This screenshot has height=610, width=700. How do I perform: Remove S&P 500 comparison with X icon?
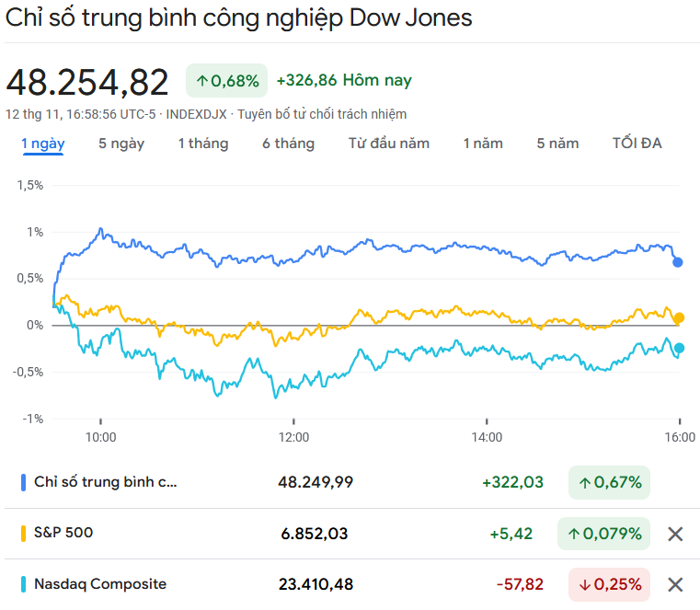click(675, 534)
